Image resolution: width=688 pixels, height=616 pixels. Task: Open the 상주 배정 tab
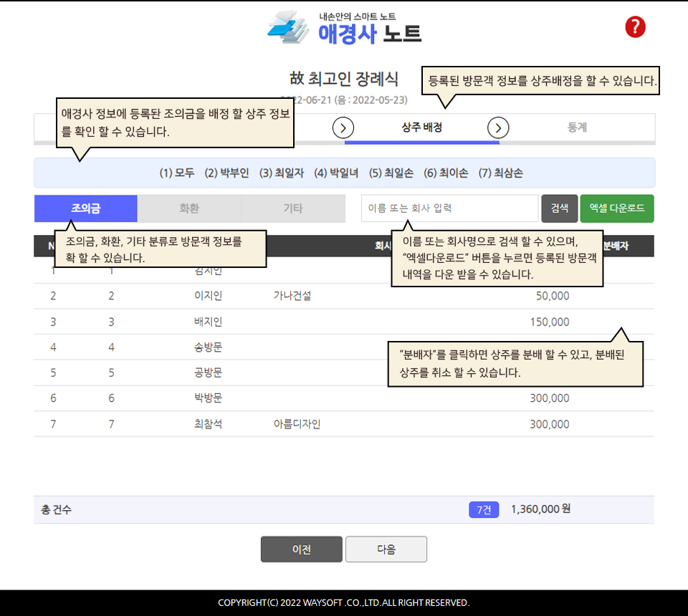click(x=421, y=128)
